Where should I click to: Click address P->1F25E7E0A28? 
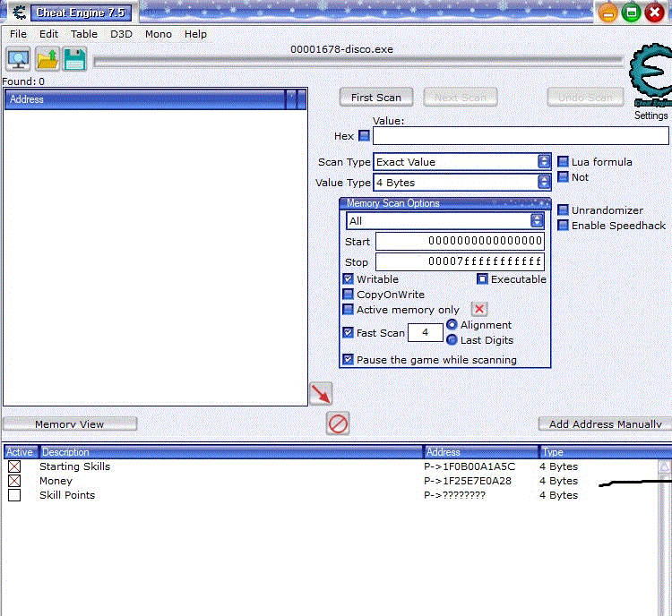coord(468,481)
